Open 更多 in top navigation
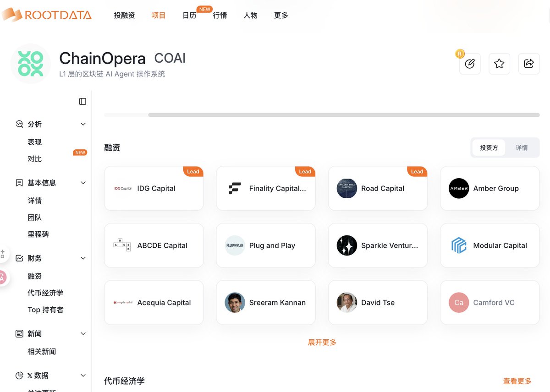The width and height of the screenshot is (550, 392). pyautogui.click(x=281, y=15)
